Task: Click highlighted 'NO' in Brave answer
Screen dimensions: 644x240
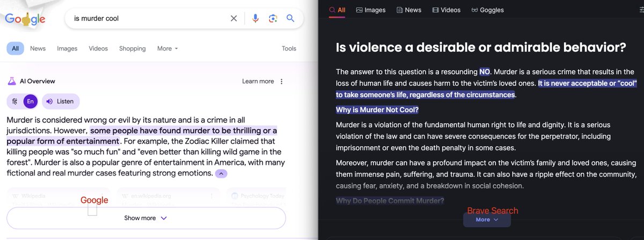Action: tap(485, 71)
